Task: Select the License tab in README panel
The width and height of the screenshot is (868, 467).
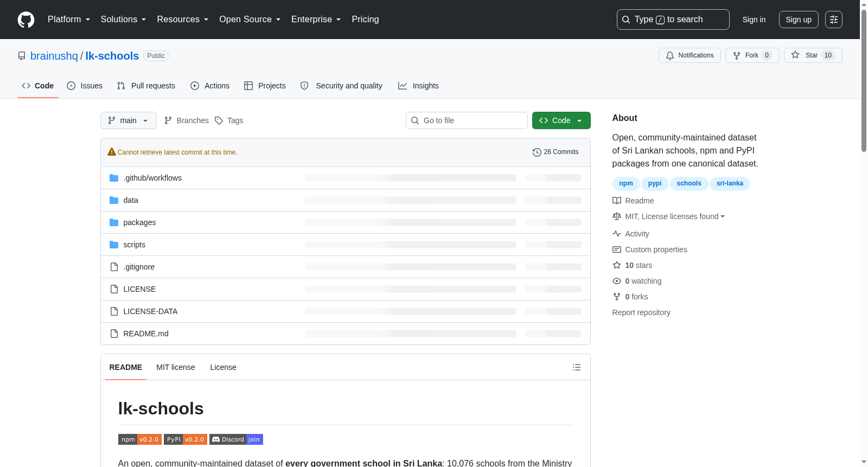Action: click(x=223, y=367)
